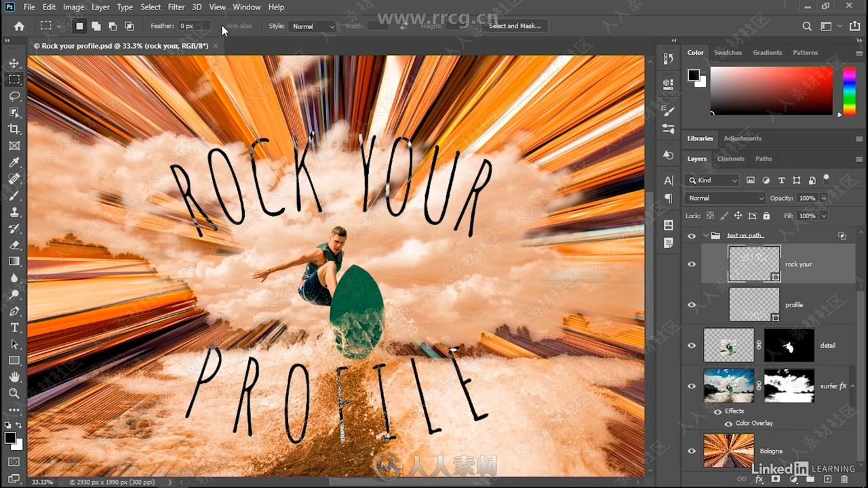Open the Fill slider dropdown
The width and height of the screenshot is (868, 488).
[823, 216]
